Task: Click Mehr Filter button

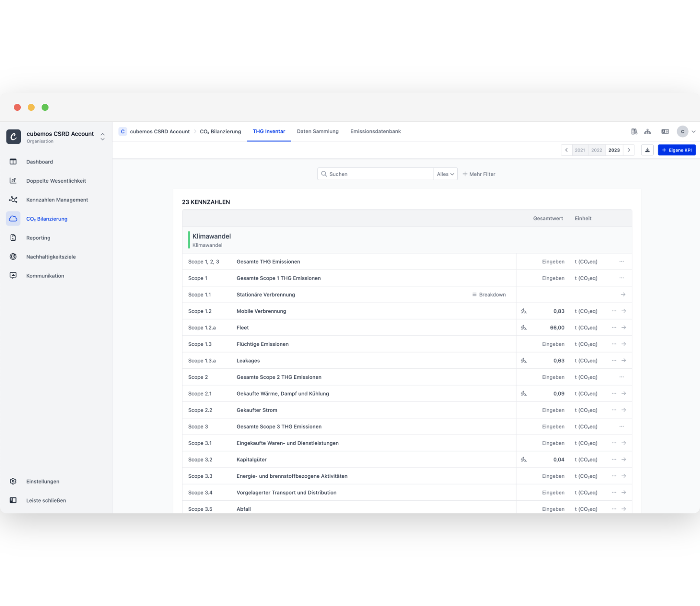Action: point(479,174)
